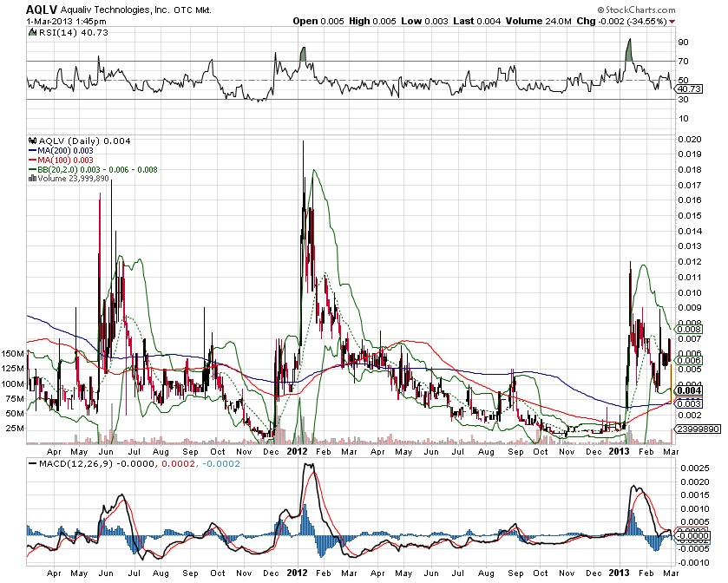Click the 40.73 RSI value tag
This screenshot has height=583, width=728.
click(x=689, y=88)
